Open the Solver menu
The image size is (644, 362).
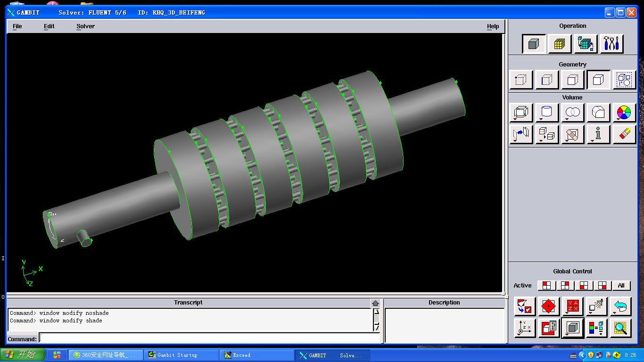point(85,26)
